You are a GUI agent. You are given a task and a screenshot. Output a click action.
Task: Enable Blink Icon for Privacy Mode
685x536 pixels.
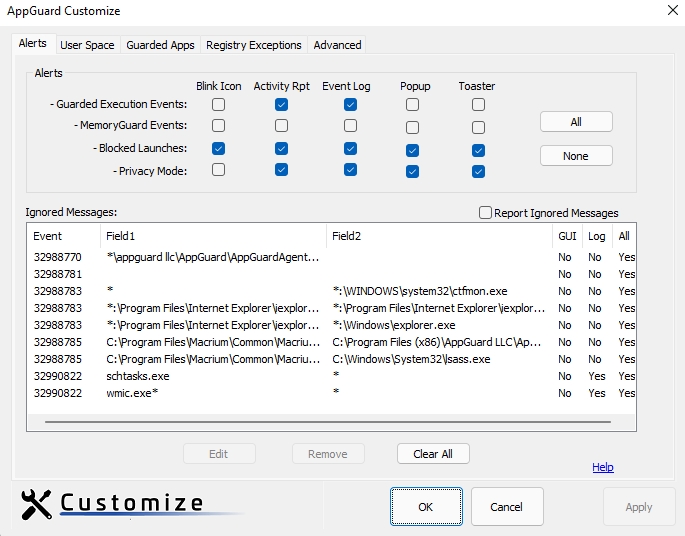pyautogui.click(x=218, y=169)
